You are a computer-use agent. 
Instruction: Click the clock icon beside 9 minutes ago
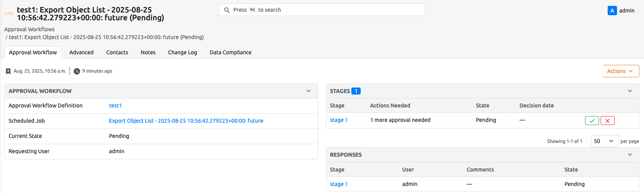(x=77, y=71)
